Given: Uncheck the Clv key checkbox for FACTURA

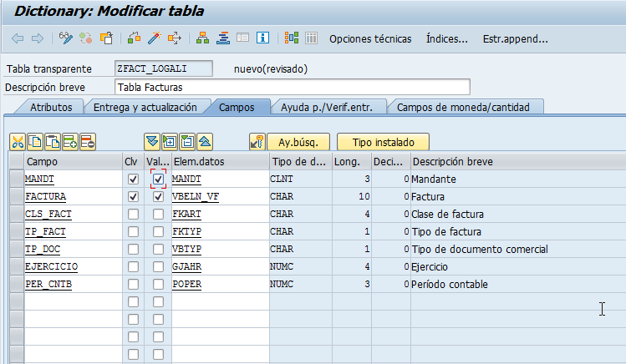Looking at the screenshot, I should [x=134, y=196].
